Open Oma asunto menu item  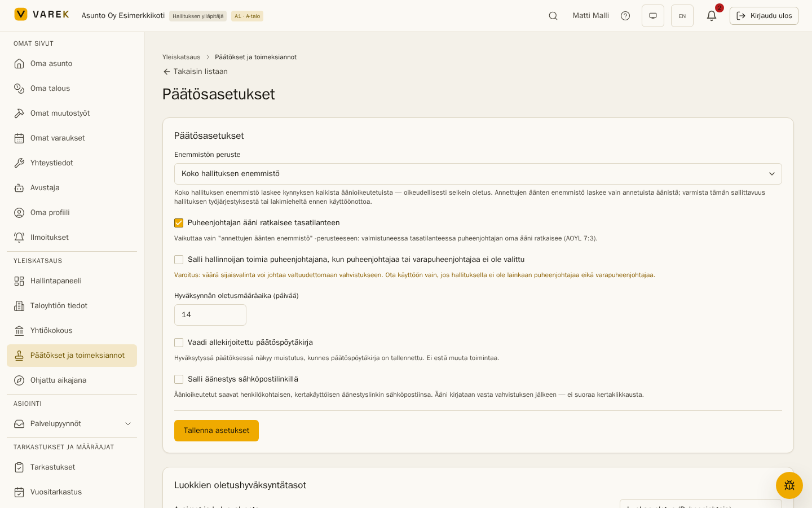click(x=72, y=64)
